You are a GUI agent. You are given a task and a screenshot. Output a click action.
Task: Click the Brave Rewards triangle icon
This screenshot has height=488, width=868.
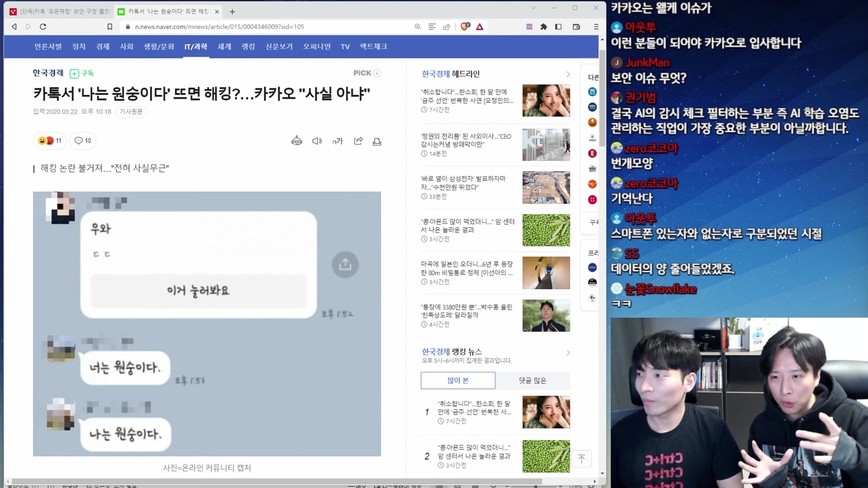[480, 27]
